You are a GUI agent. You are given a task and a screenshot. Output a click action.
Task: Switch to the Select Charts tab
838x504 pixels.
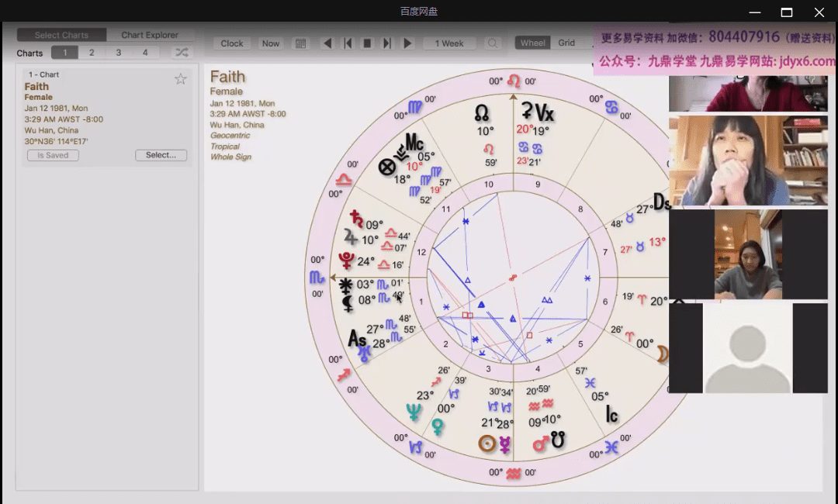coord(61,35)
